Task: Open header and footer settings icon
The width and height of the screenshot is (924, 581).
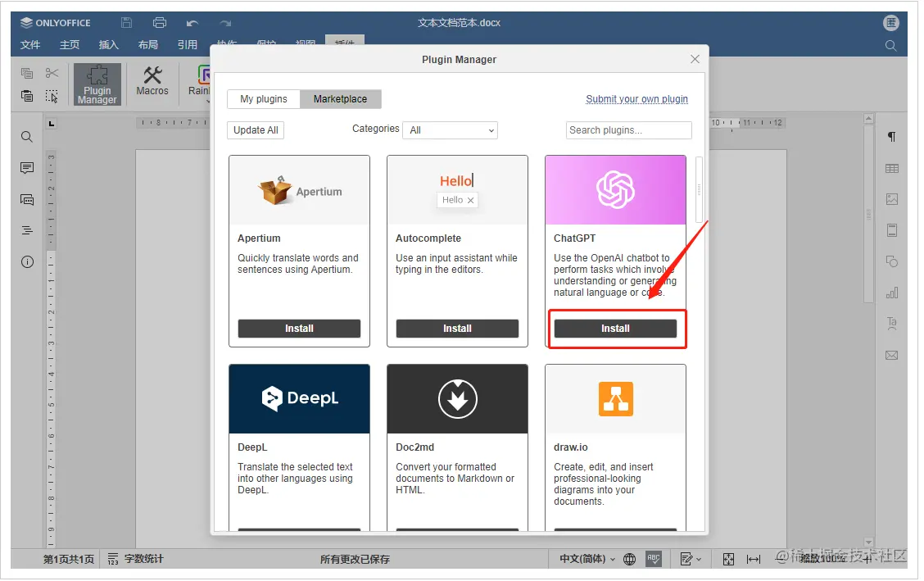Action: [x=891, y=230]
